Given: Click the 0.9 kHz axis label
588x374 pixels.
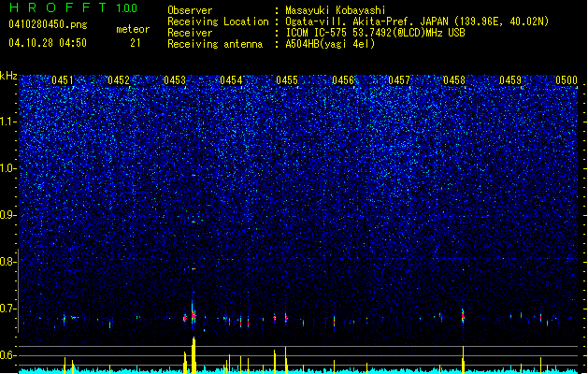Looking at the screenshot, I should pos(7,215).
